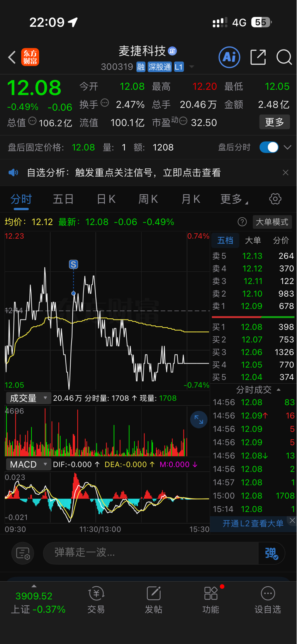Screen dimensions: 297x644
Task: Tap the info icon beside 总值
Action: 32,121
